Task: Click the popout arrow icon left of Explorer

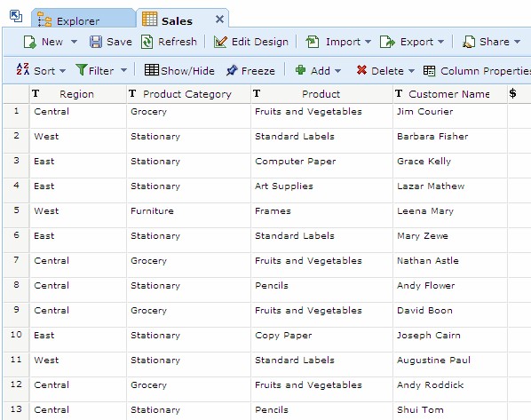Action: [x=16, y=16]
